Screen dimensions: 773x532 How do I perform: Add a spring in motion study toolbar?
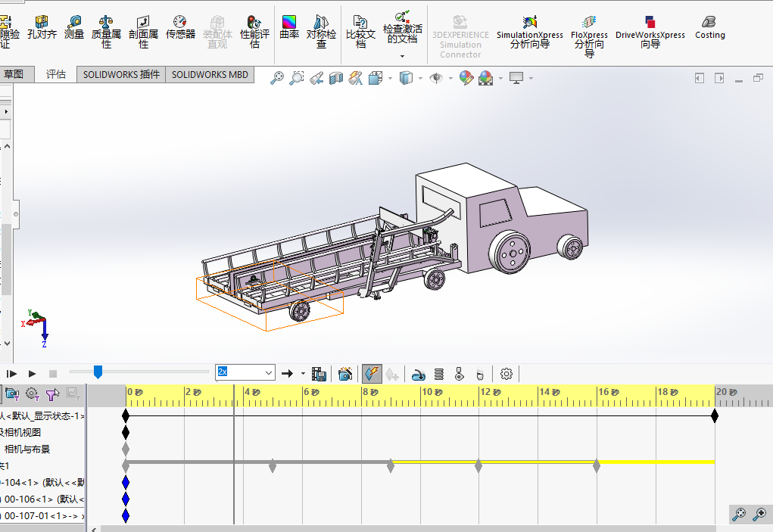[x=439, y=374]
